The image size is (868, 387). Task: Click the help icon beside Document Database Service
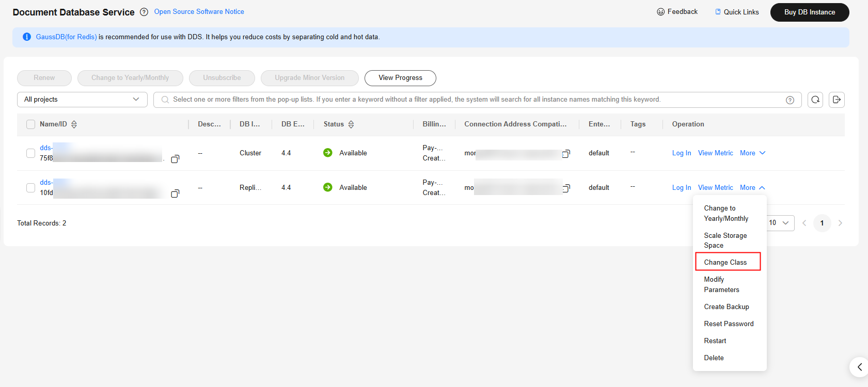pos(144,12)
